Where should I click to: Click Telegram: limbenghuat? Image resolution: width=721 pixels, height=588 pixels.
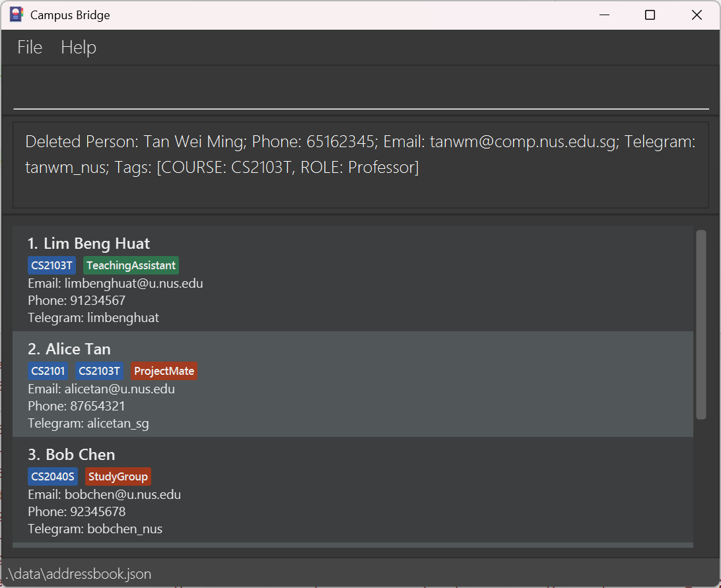93,317
